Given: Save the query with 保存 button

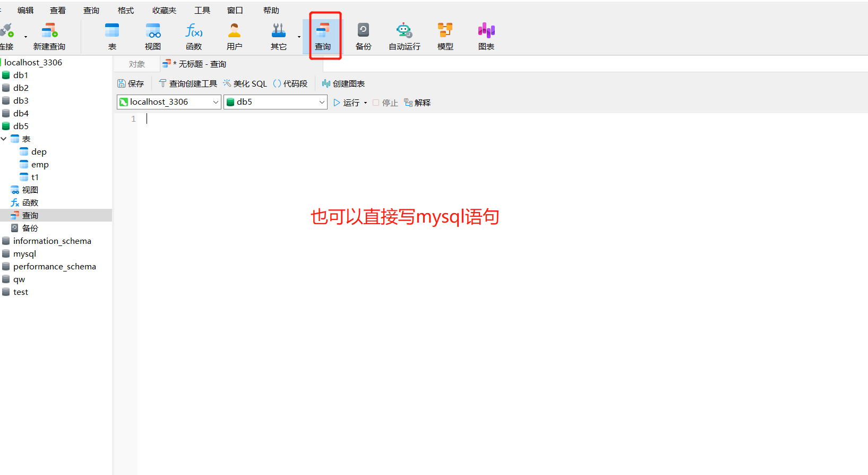Looking at the screenshot, I should pyautogui.click(x=131, y=83).
